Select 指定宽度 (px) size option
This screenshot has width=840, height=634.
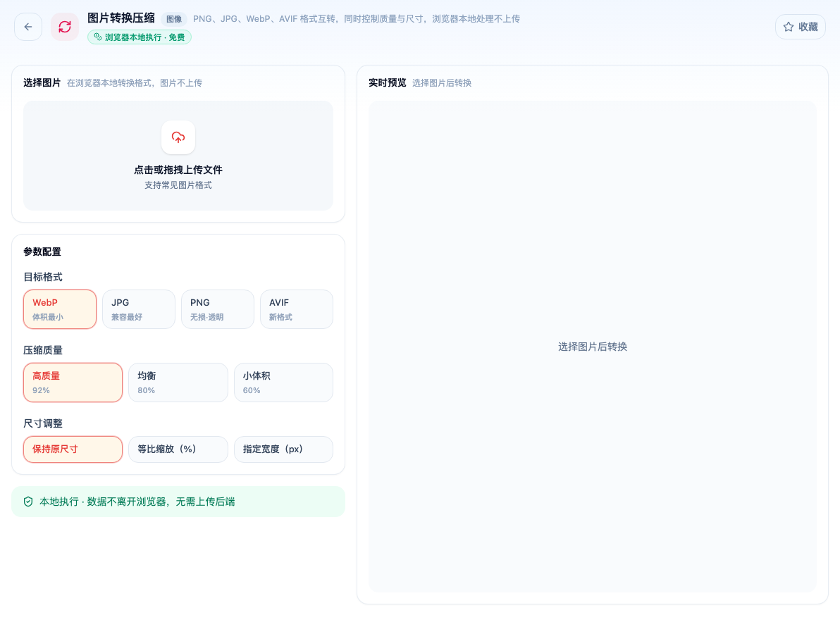point(284,449)
